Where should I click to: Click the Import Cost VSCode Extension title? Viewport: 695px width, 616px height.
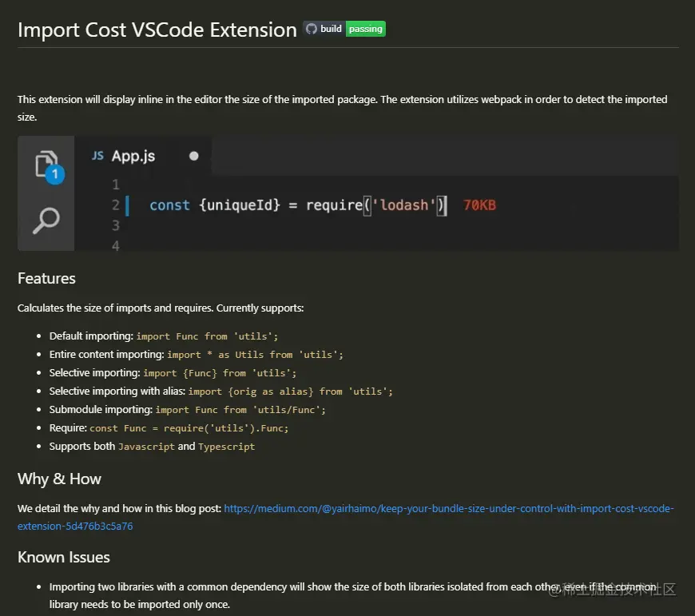pyautogui.click(x=157, y=30)
